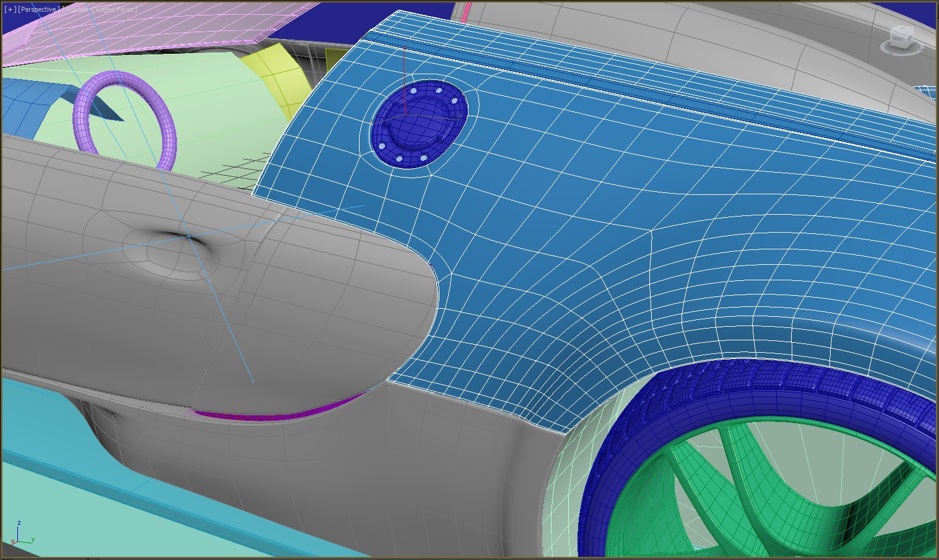
Task: Open the Shaded + Edged Faces shading menu
Action: (100, 9)
